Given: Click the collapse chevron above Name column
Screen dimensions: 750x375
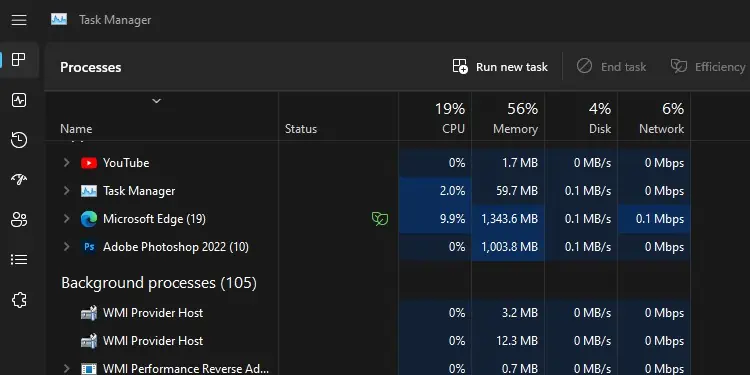Looking at the screenshot, I should click(x=156, y=101).
